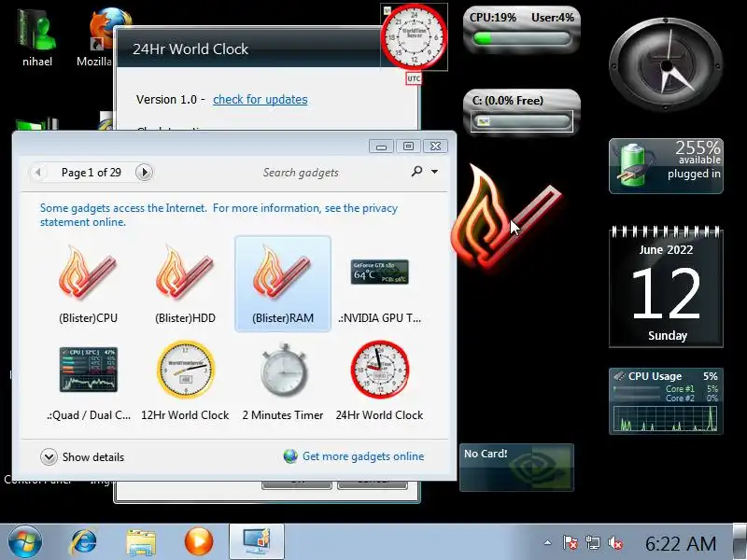Click the network tray icon
Image resolution: width=747 pixels, height=560 pixels.
pos(593,542)
